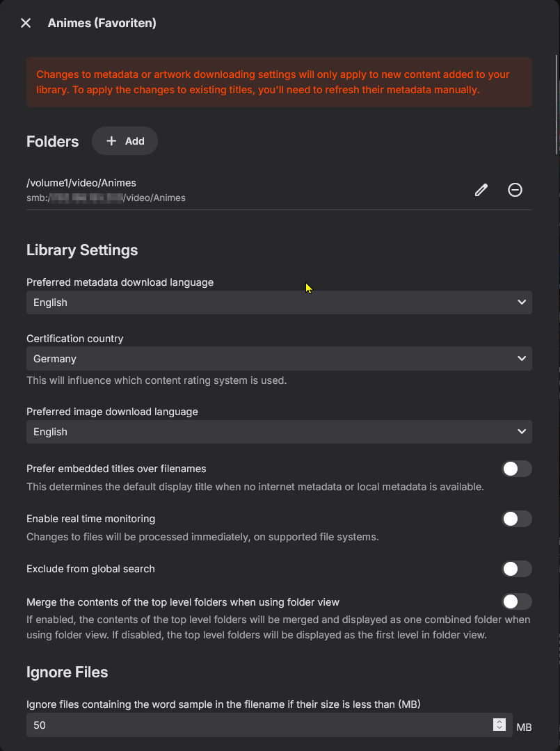The height and width of the screenshot is (751, 560).
Task: Click the /volume1/video/Animes folder entry
Action: coord(81,183)
